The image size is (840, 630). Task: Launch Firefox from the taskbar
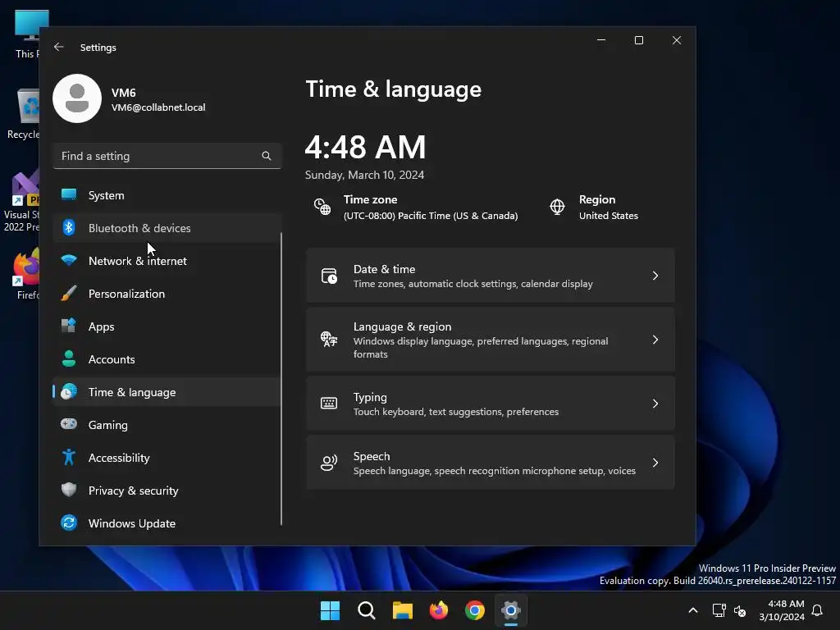tap(439, 610)
